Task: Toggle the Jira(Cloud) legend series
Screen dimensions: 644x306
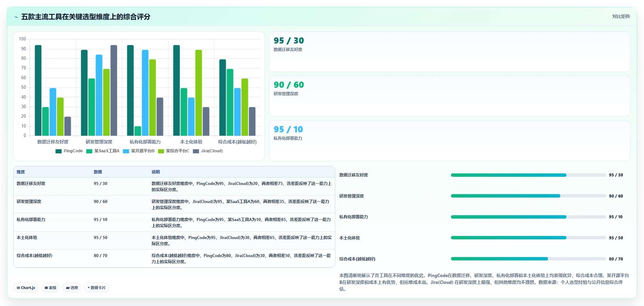Action: click(x=208, y=151)
